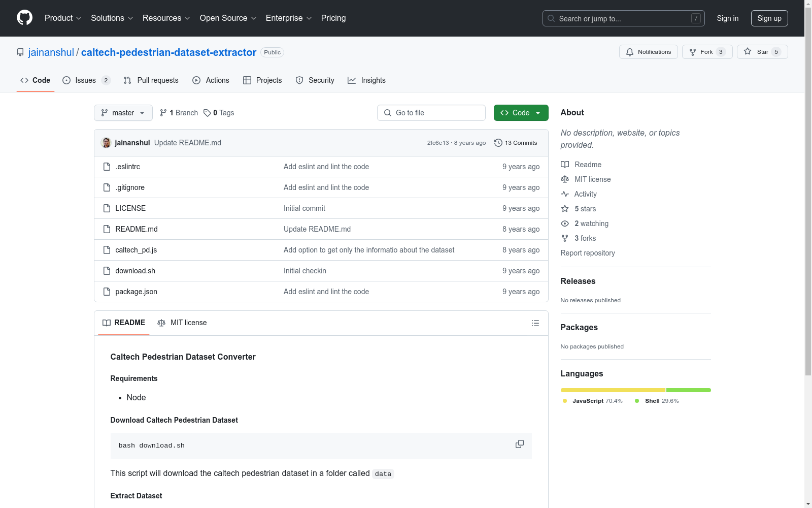812x508 pixels.
Task: Click the MIT license scale icon in About
Action: pos(565,179)
